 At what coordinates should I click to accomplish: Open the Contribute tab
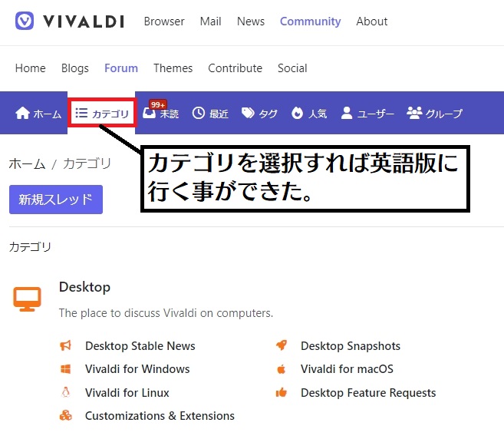(x=235, y=68)
